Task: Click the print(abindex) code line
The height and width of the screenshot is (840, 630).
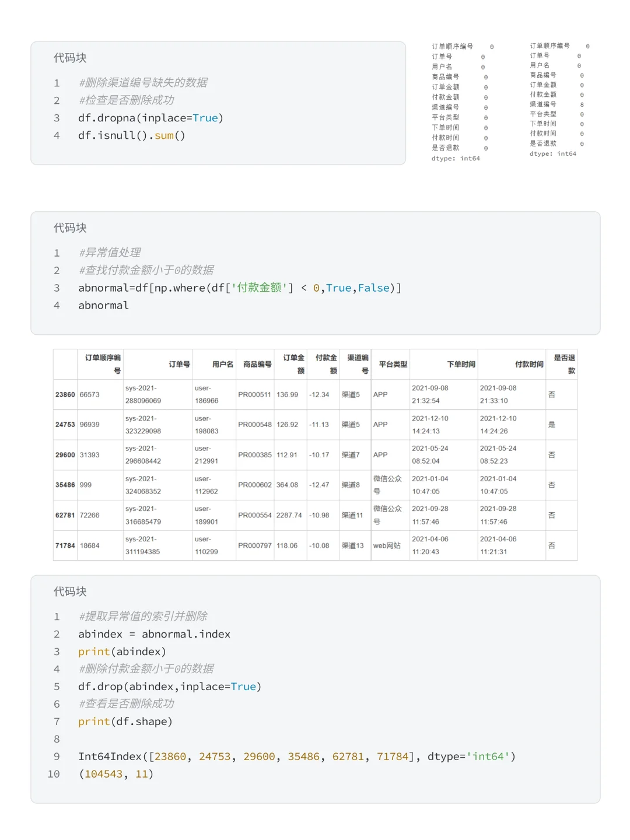Action: click(x=123, y=652)
